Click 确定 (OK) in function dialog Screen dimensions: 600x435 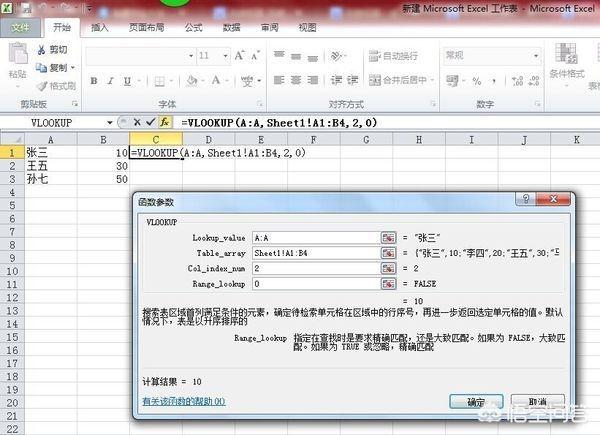(476, 402)
